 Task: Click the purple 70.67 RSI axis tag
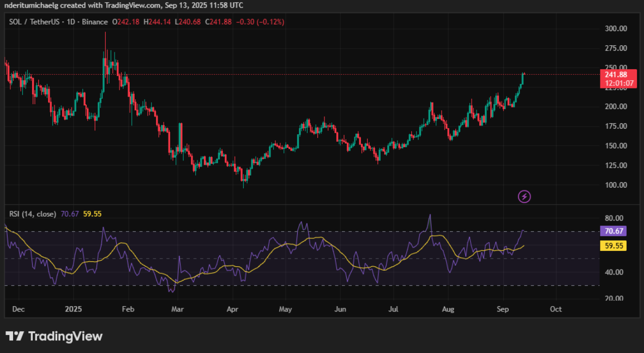coord(612,231)
